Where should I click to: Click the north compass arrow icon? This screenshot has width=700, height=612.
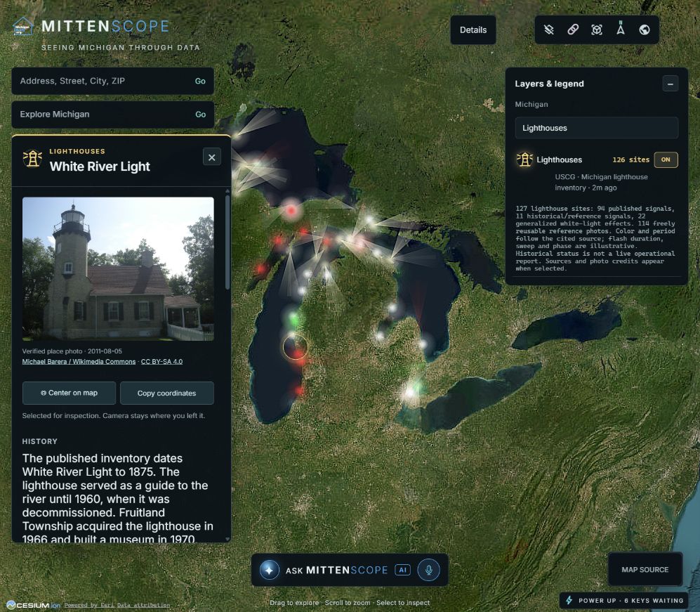(621, 28)
